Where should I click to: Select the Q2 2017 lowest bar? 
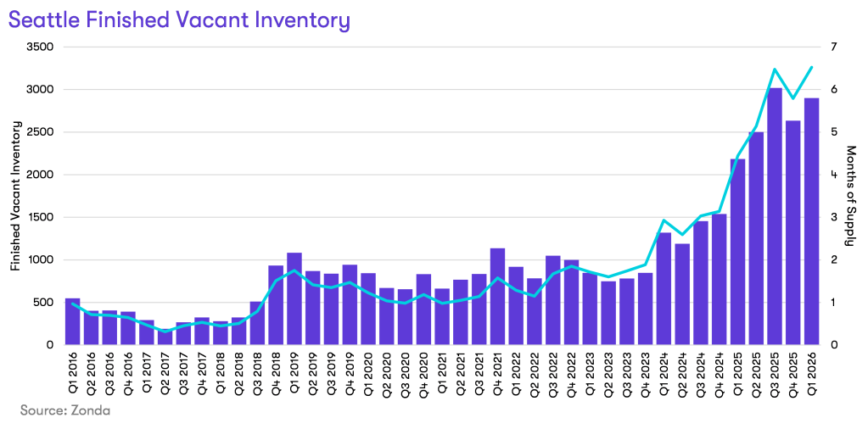pos(165,337)
